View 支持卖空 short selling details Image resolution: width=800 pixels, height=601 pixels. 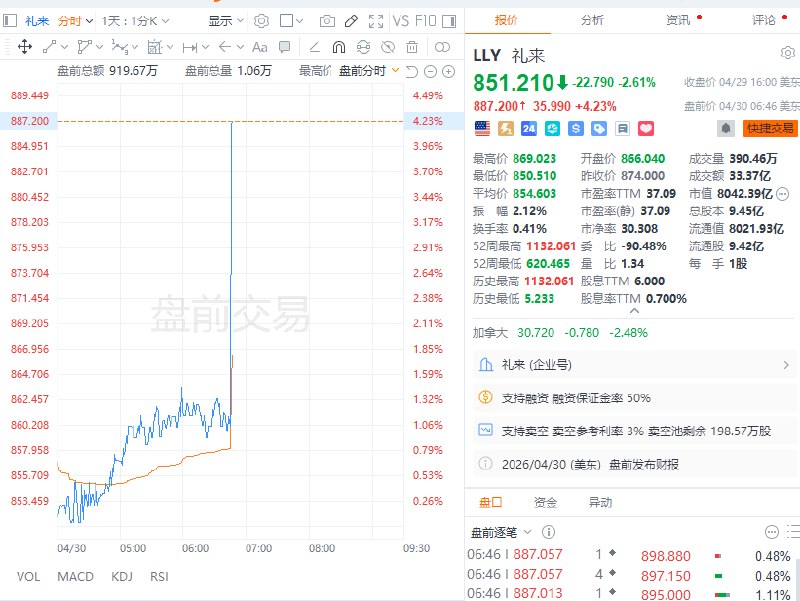(634, 431)
